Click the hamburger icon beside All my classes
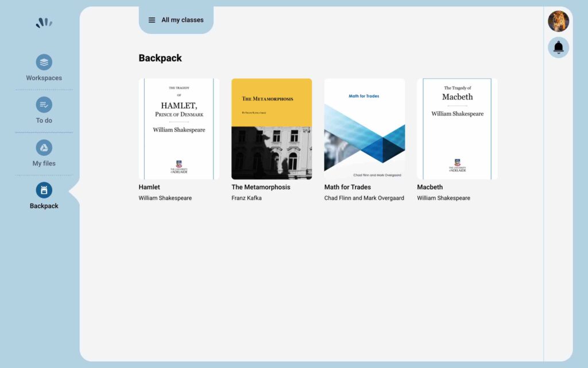The image size is (588, 368). [152, 20]
